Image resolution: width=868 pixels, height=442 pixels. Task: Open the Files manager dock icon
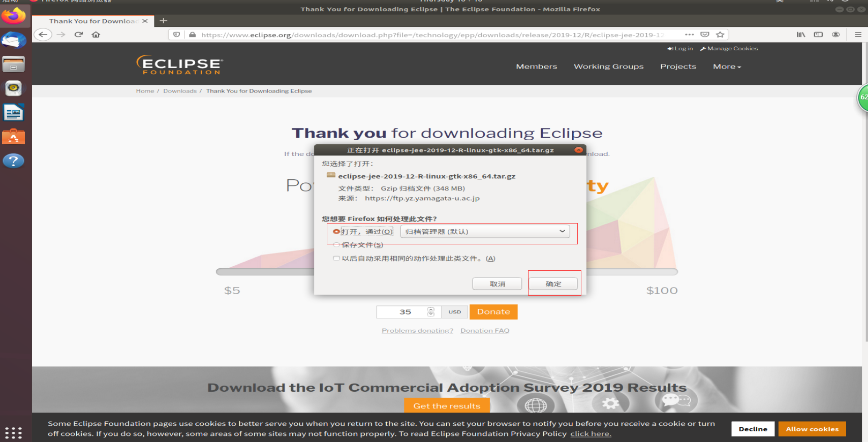[x=14, y=64]
